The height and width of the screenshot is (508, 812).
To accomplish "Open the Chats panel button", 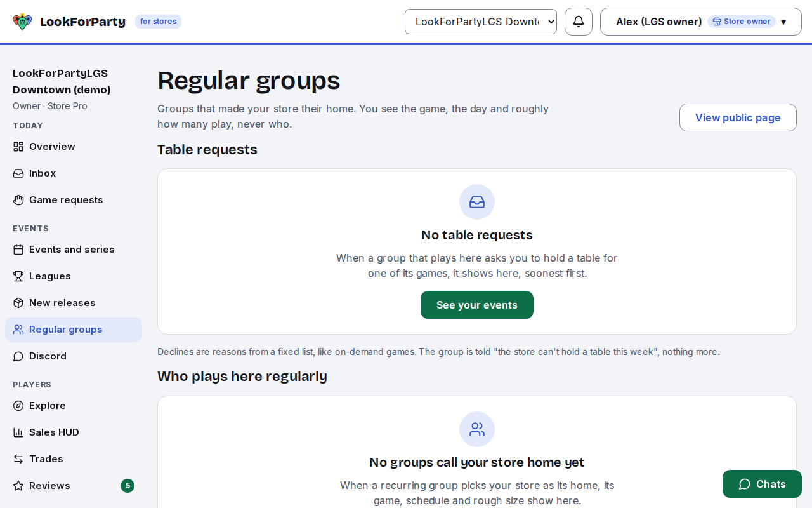I will pos(762,484).
